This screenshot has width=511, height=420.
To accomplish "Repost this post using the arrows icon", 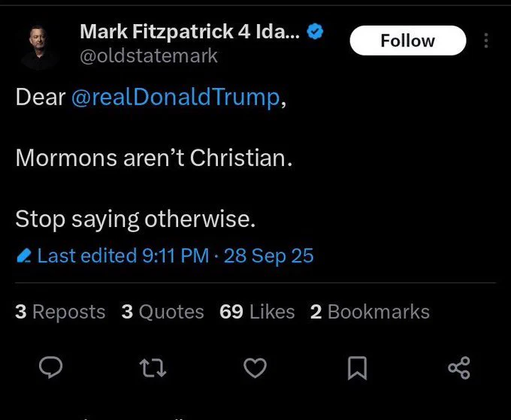I will tap(153, 368).
